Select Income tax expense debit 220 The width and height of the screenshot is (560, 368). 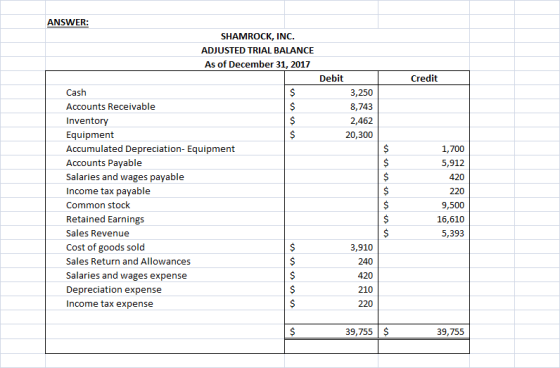click(365, 304)
